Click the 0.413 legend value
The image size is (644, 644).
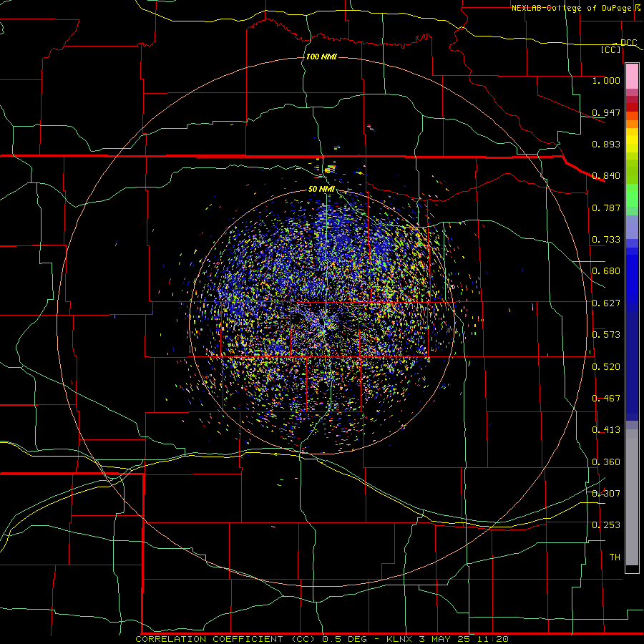(x=606, y=430)
